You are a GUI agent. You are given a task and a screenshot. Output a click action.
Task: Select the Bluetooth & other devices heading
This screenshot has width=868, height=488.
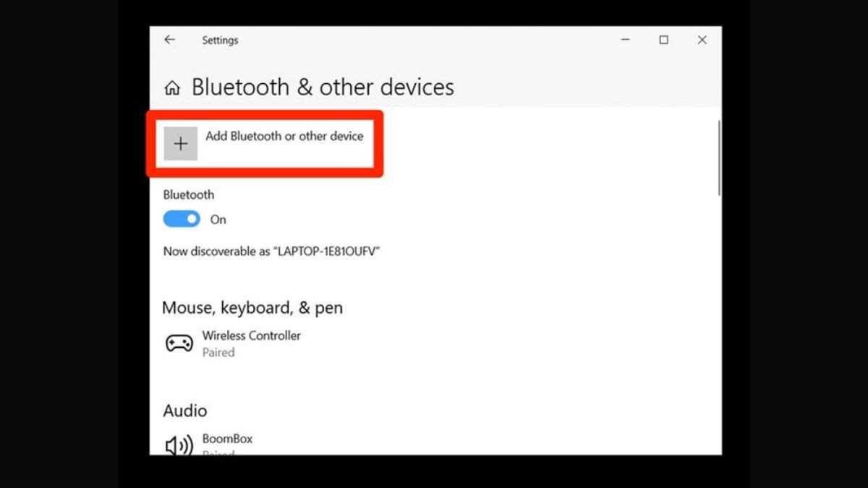click(323, 87)
